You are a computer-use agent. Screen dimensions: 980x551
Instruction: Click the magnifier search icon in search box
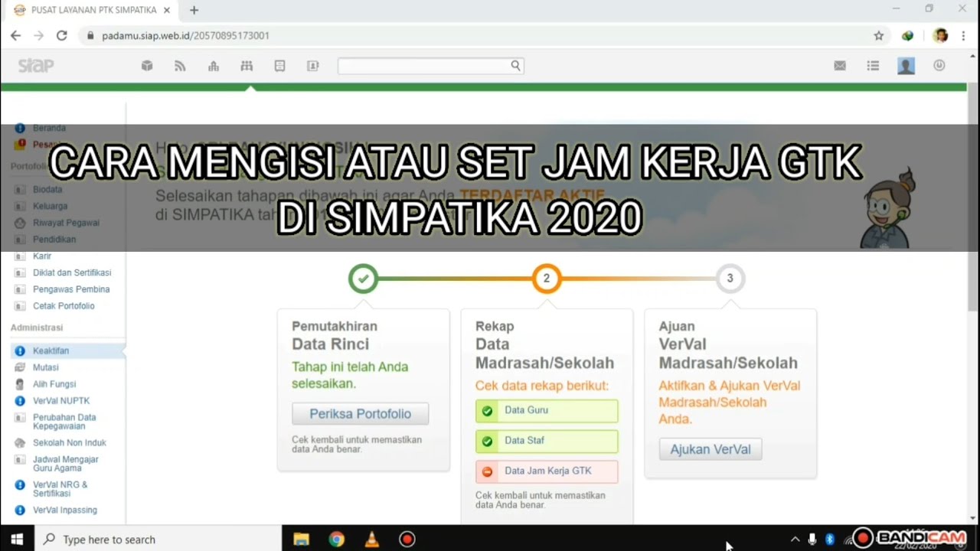coord(516,66)
